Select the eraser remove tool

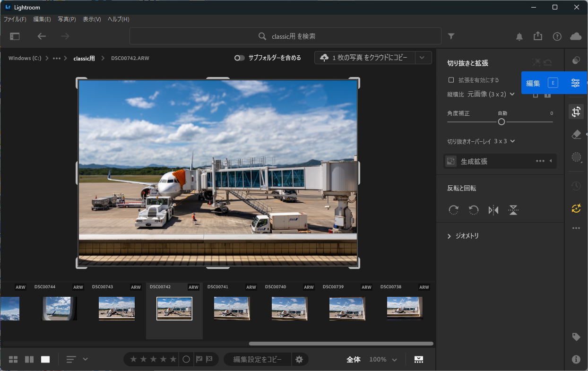click(576, 135)
